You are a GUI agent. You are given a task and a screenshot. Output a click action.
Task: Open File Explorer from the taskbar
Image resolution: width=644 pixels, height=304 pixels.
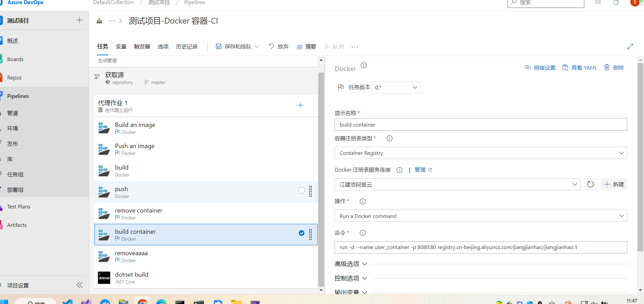coord(236,302)
